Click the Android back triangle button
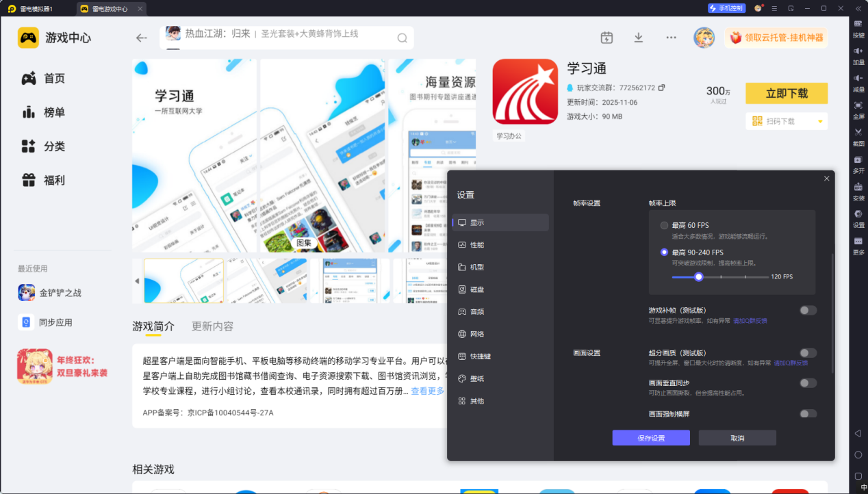 [x=858, y=433]
